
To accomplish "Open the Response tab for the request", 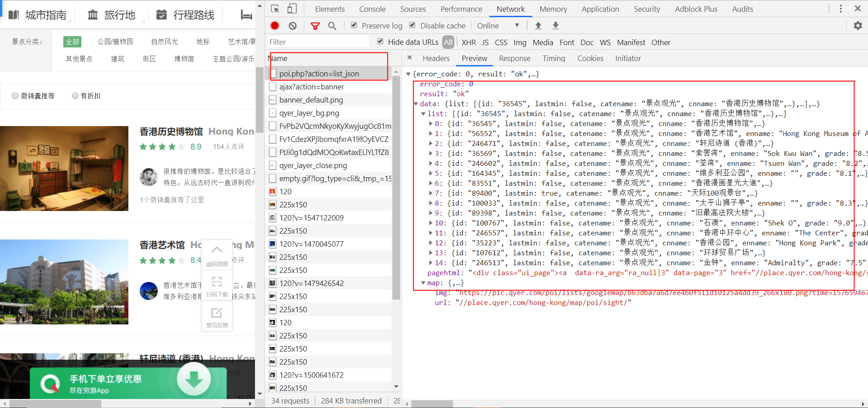I will coord(514,58).
